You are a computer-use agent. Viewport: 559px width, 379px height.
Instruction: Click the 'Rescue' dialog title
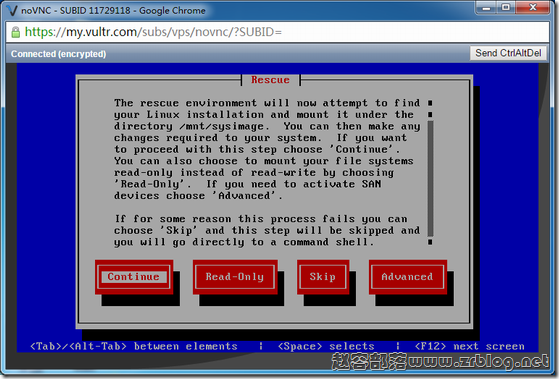pos(270,80)
